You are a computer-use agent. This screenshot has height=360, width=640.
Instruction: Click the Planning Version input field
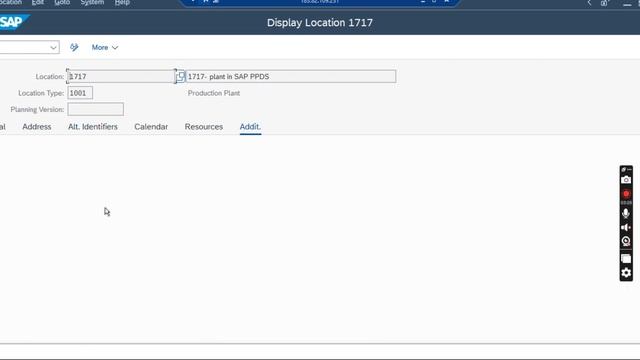[x=96, y=109]
